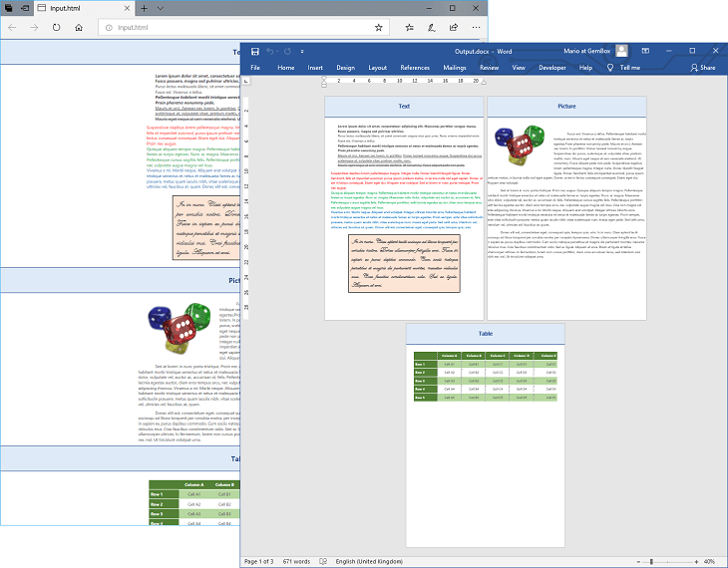Click the Share button in Word
The image size is (728, 568).
tap(701, 68)
